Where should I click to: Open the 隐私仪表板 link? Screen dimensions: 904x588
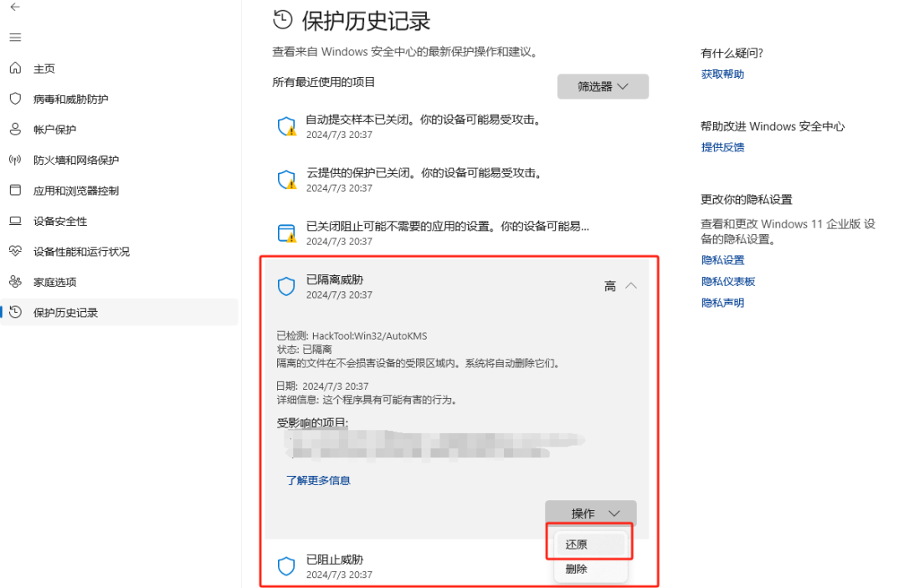[x=728, y=282]
